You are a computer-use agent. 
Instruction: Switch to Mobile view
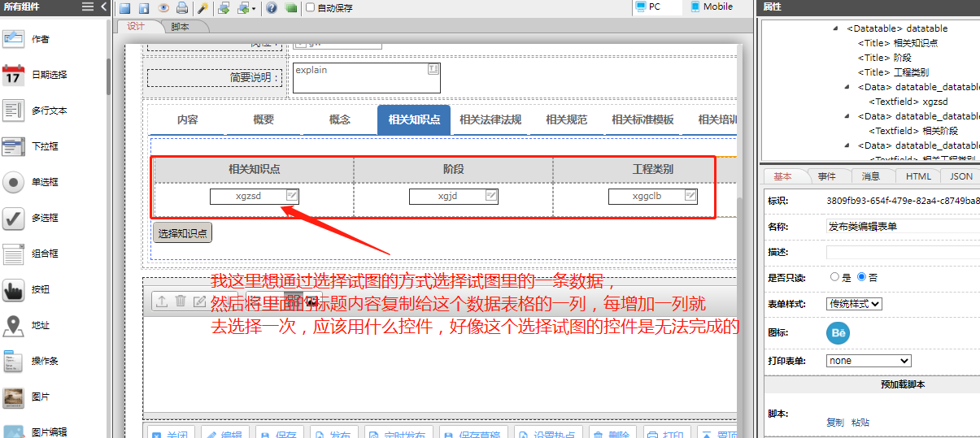click(x=710, y=7)
